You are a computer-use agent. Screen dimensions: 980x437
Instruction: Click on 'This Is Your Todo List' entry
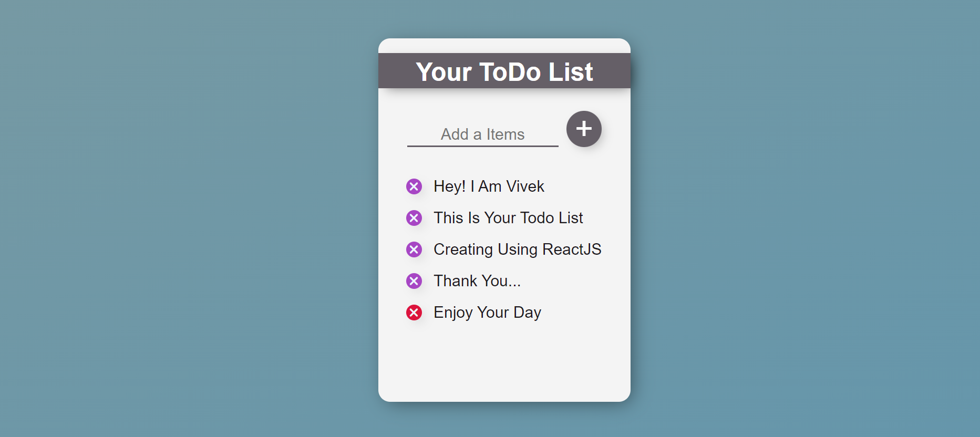pyautogui.click(x=508, y=218)
